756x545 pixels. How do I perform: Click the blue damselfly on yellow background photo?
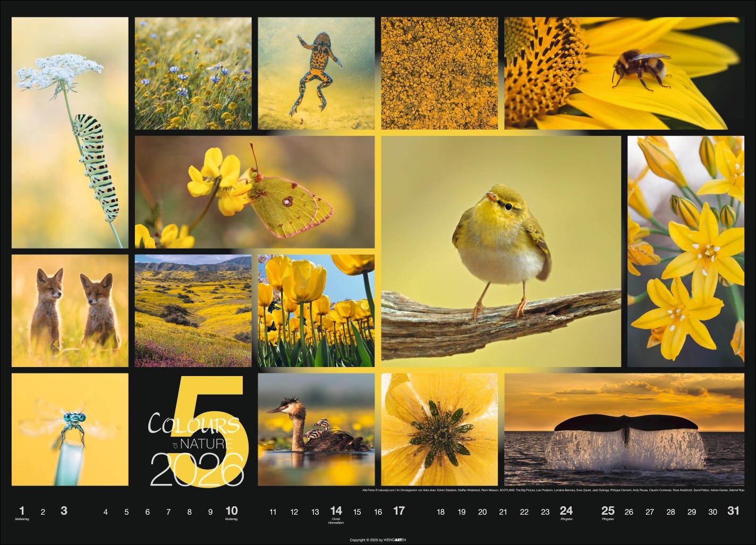(70, 429)
